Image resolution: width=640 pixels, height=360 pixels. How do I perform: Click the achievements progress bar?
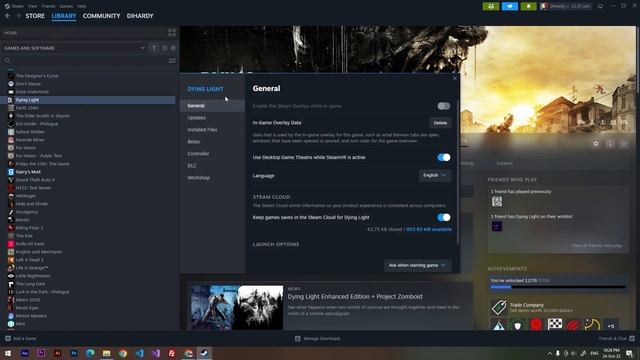(x=558, y=287)
